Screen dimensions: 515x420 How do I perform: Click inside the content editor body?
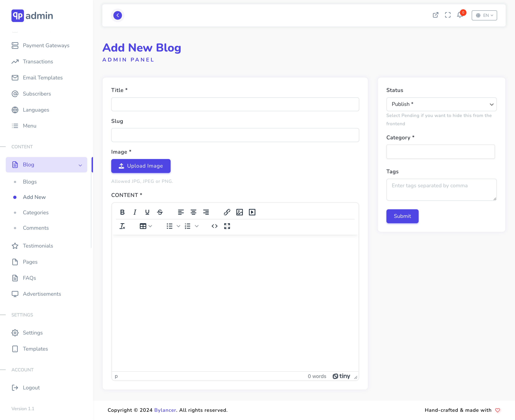[x=235, y=303]
